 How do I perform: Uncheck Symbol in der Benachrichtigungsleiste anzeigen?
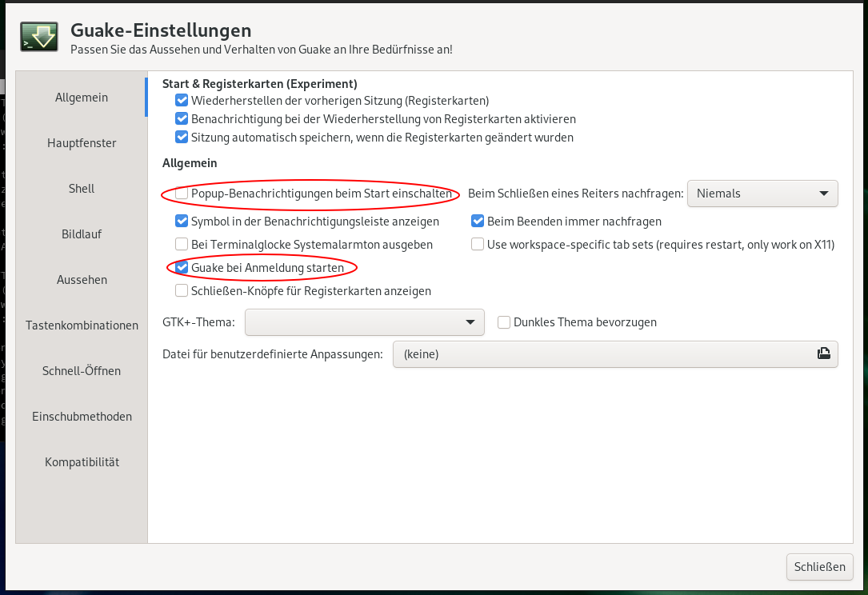(182, 222)
